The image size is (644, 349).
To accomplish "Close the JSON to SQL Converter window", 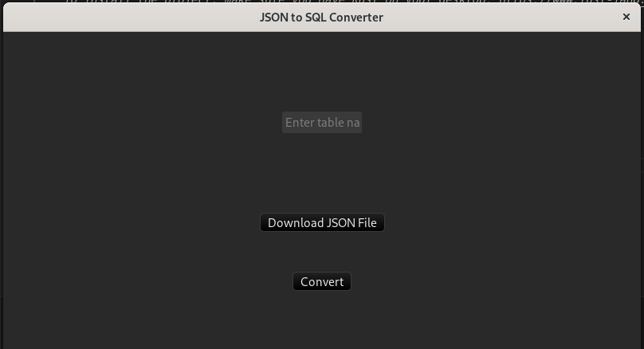I will coord(626,17).
